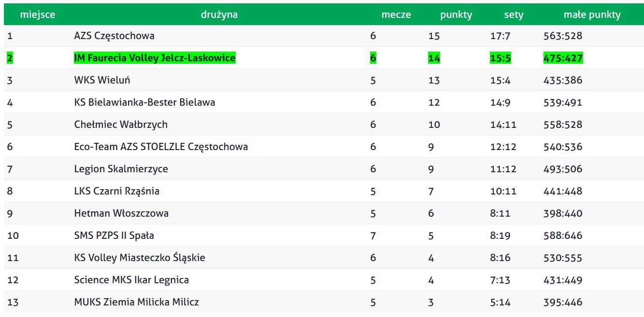
Task: Click the 'mecze' column header
Action: tap(396, 14)
